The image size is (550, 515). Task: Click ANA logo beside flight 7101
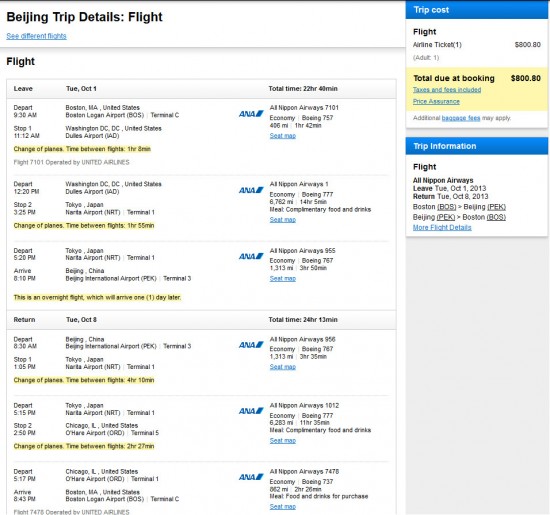[x=251, y=114]
